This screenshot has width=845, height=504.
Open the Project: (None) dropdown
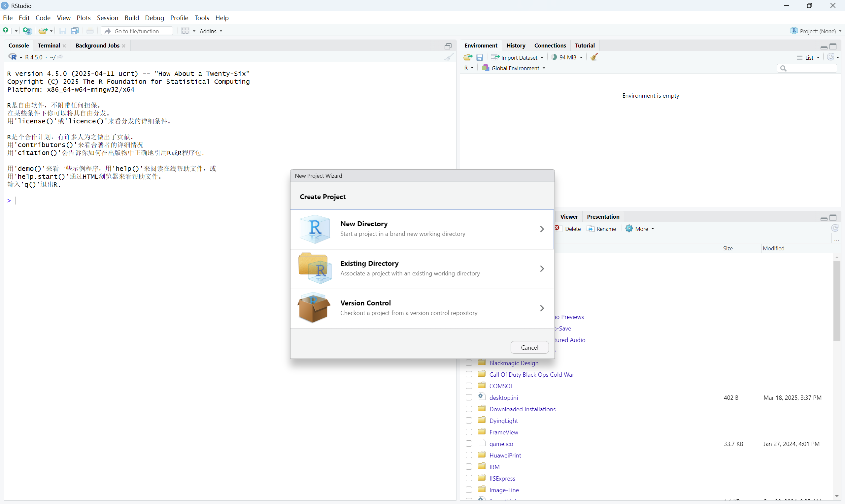tap(816, 31)
